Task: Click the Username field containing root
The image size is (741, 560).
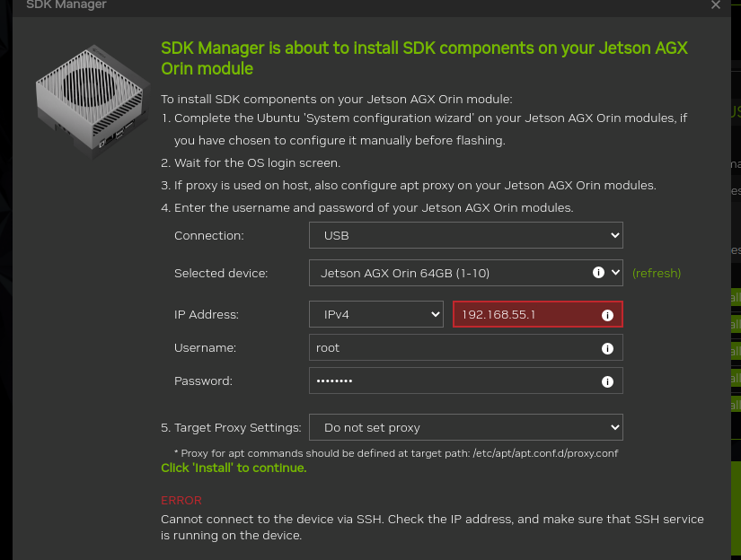Action: coord(466,348)
